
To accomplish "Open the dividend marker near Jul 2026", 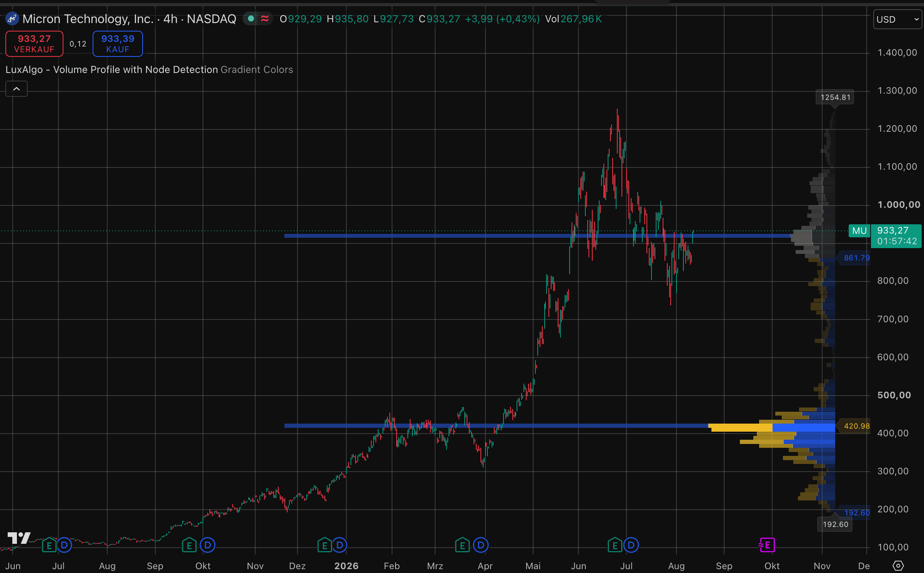I will [631, 545].
